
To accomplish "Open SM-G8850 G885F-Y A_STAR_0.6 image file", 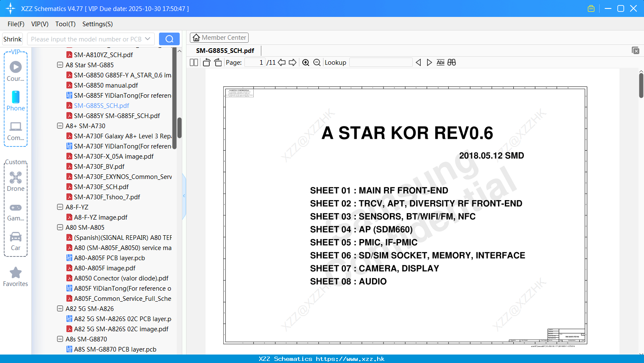I will tap(119, 75).
